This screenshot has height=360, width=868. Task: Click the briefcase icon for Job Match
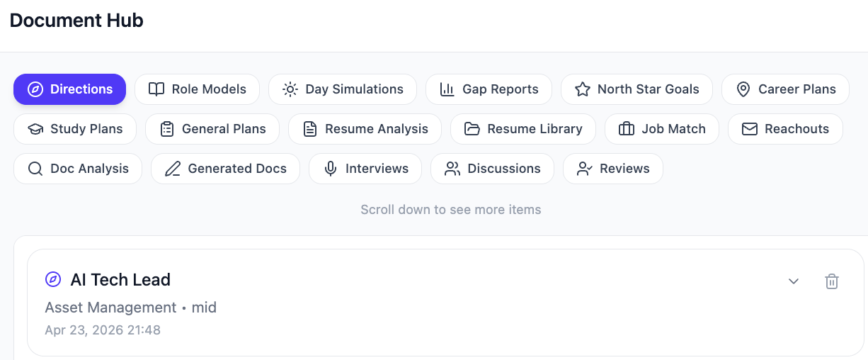click(x=627, y=129)
